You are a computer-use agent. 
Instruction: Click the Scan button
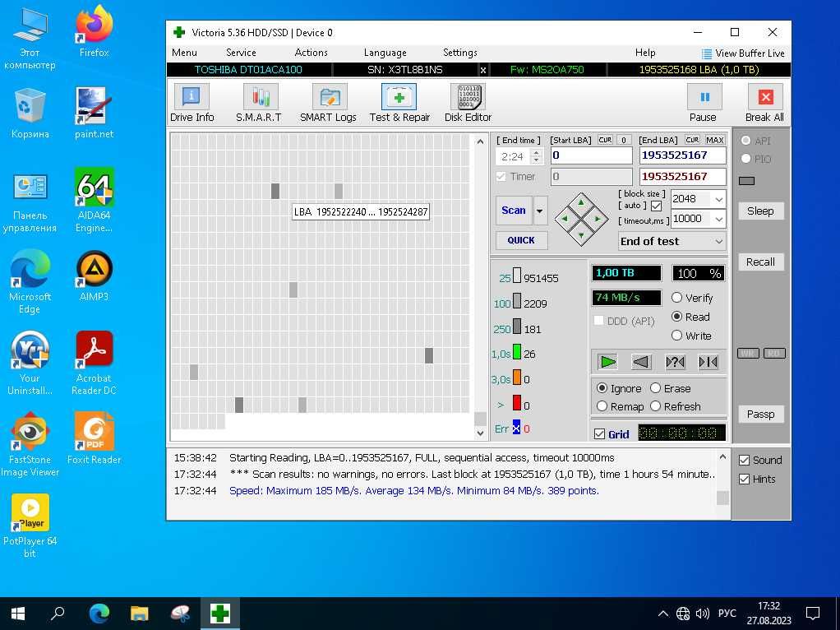[x=514, y=211]
